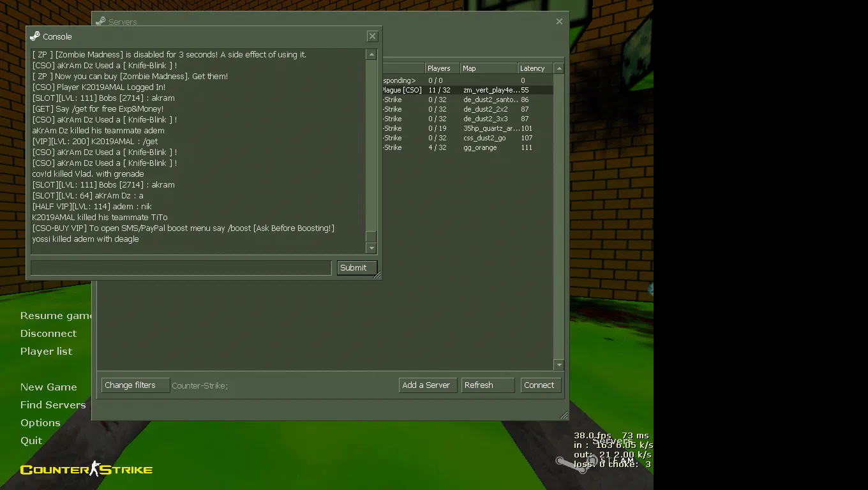Click line "[Zombie Madness] is disabled for 3 seconds!"
Screen dimensions: 868x490
pyautogui.click(x=169, y=55)
